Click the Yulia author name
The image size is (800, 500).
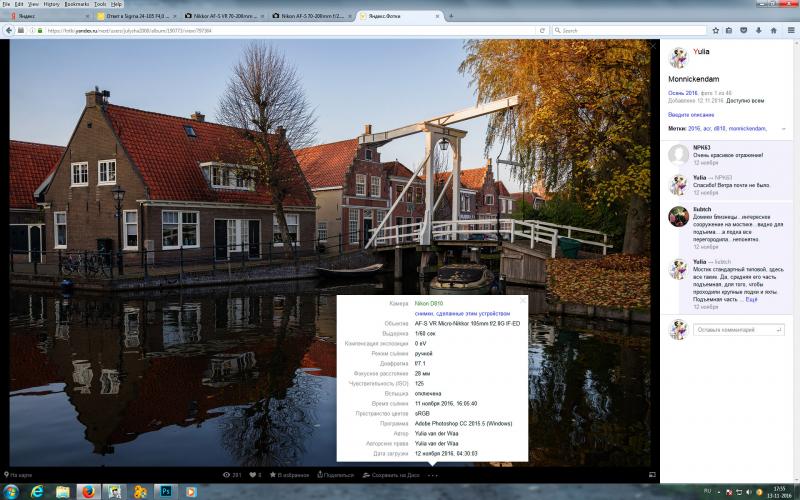point(701,52)
